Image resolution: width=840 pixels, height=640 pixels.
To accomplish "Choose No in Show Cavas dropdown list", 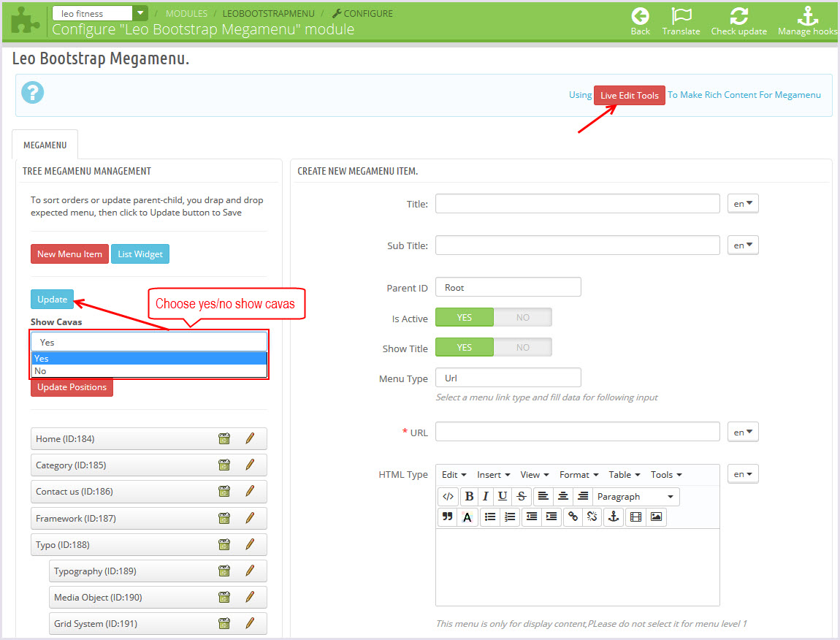I will [149, 371].
